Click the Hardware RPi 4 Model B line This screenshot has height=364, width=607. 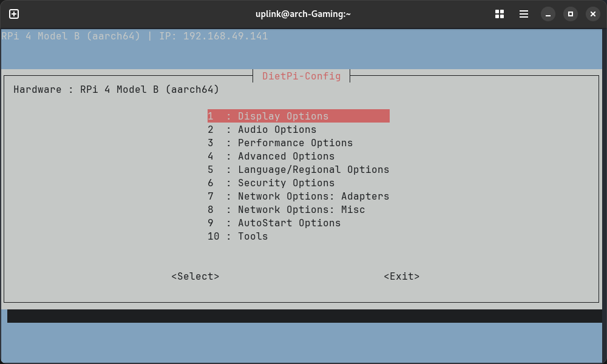click(116, 89)
